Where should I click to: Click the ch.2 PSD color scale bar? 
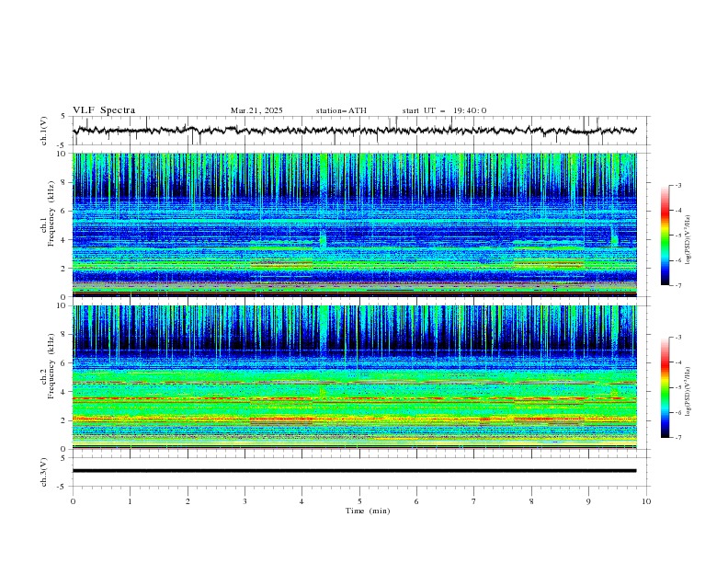coord(665,387)
